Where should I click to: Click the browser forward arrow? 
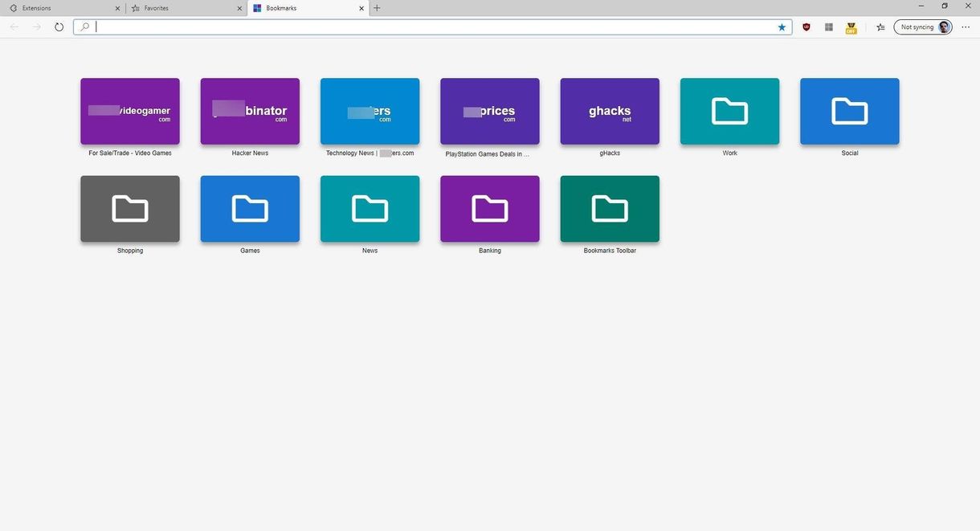pos(37,27)
